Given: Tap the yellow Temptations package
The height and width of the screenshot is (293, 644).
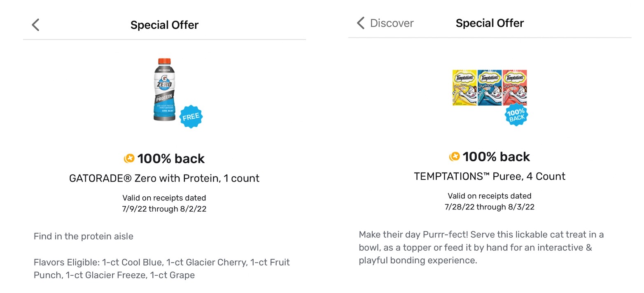Looking at the screenshot, I should 464,88.
